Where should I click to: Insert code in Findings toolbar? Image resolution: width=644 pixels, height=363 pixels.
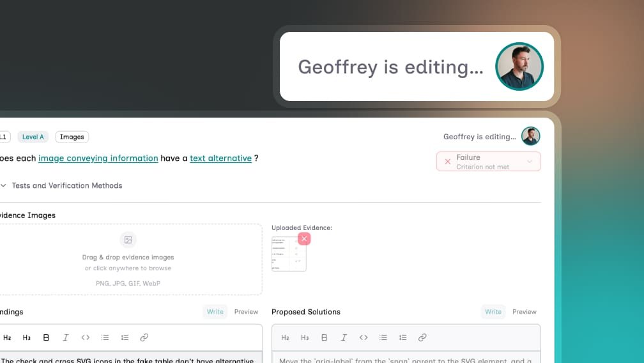coord(86,337)
